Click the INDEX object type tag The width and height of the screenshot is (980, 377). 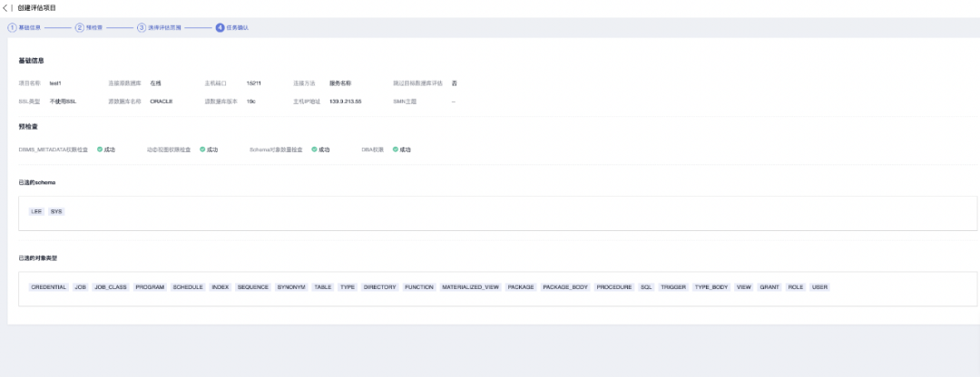pyautogui.click(x=220, y=287)
